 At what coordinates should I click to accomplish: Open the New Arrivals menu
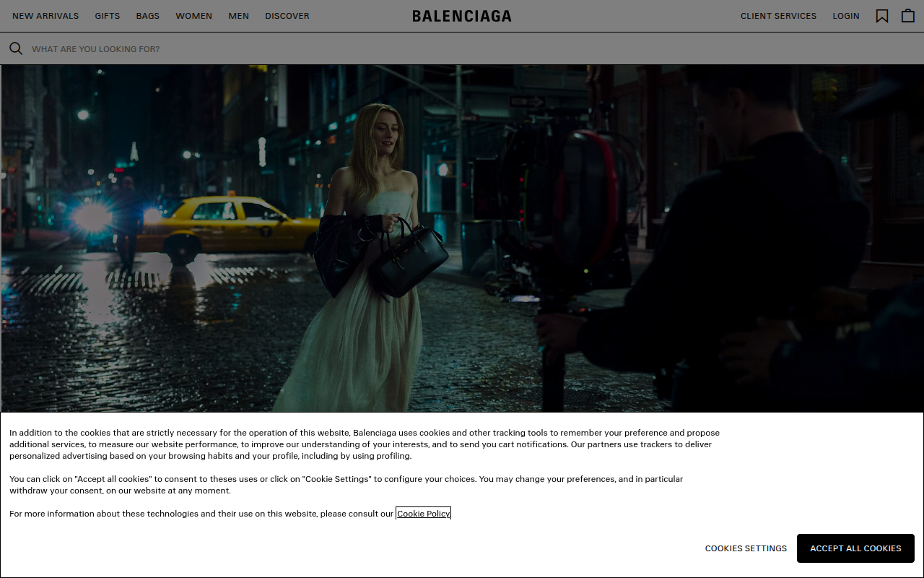[45, 16]
